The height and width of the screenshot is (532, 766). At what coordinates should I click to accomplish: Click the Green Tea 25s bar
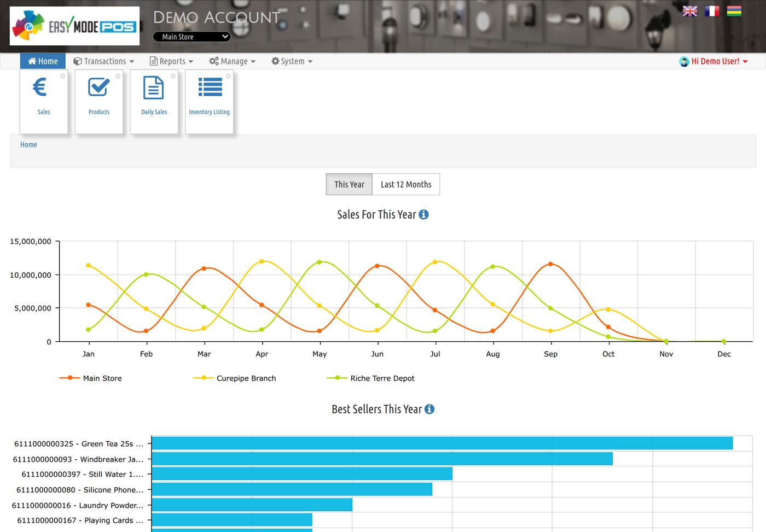coord(442,443)
